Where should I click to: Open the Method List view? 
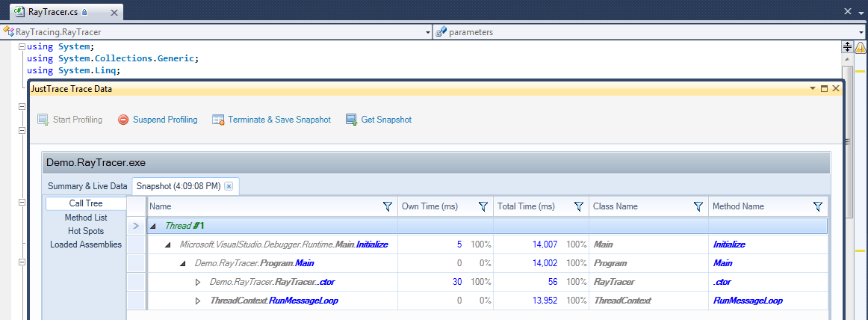tap(86, 218)
